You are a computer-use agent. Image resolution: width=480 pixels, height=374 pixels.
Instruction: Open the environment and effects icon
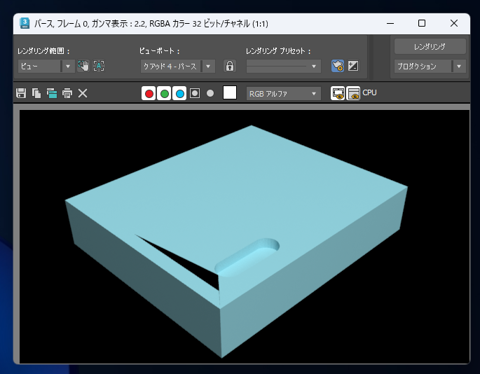[353, 66]
